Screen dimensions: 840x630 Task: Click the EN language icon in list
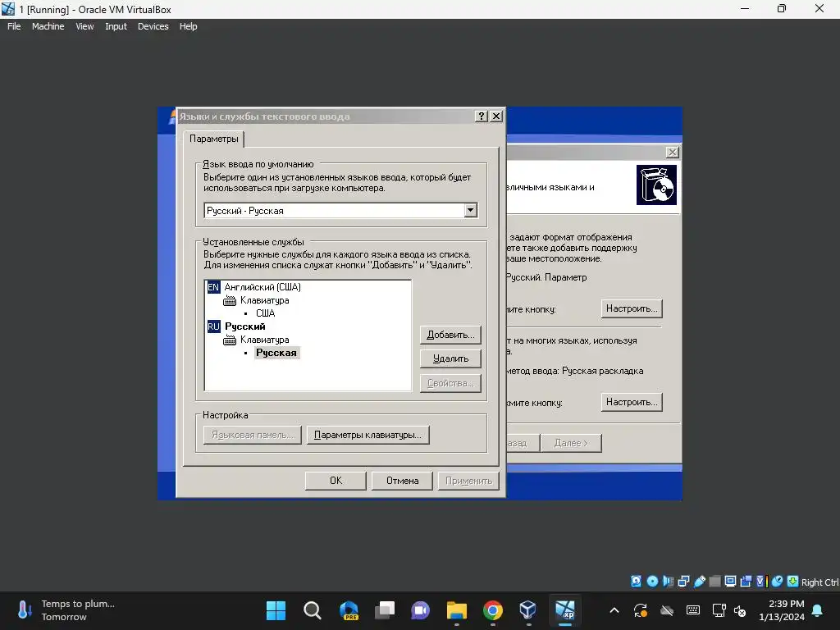tap(213, 287)
